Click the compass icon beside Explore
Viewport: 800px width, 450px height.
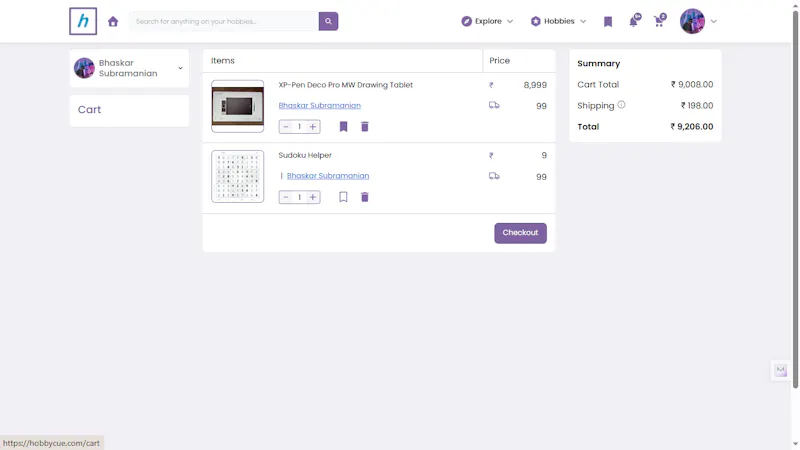click(x=466, y=21)
